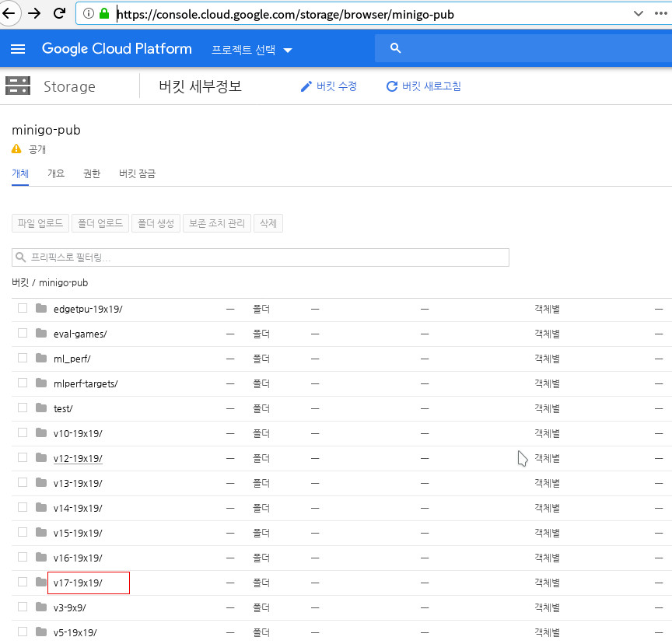Check the box beside v10-19x19/
This screenshot has width=672, height=644.
pos(23,432)
